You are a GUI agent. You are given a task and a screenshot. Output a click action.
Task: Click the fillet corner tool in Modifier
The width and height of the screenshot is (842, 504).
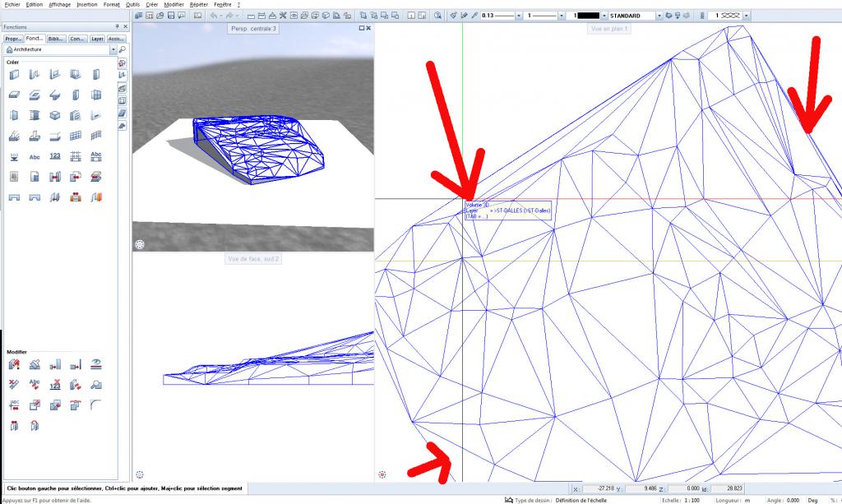coord(95,405)
